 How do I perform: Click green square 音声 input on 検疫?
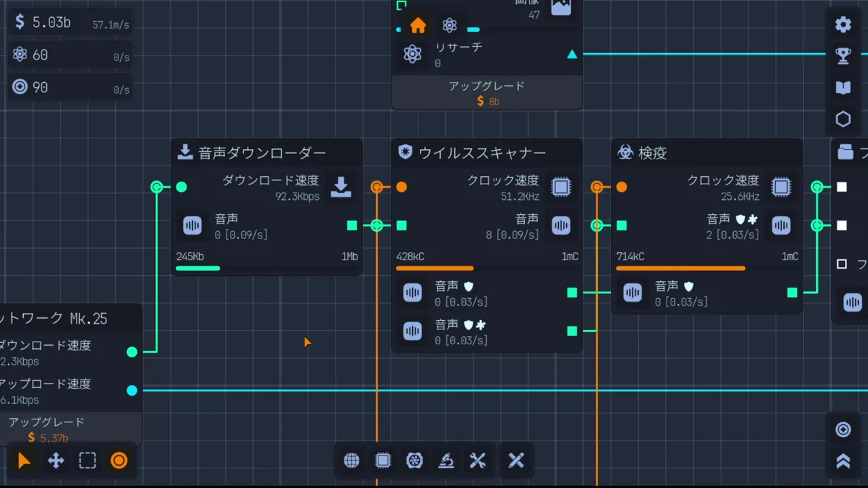(622, 226)
